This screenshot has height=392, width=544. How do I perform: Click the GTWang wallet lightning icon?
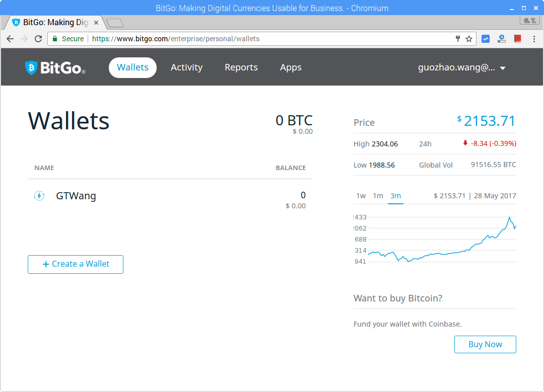tap(39, 196)
